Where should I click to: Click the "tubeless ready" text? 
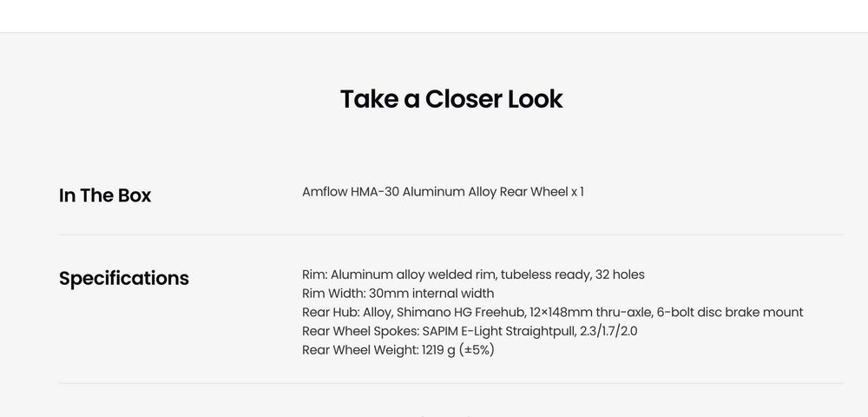tap(545, 275)
